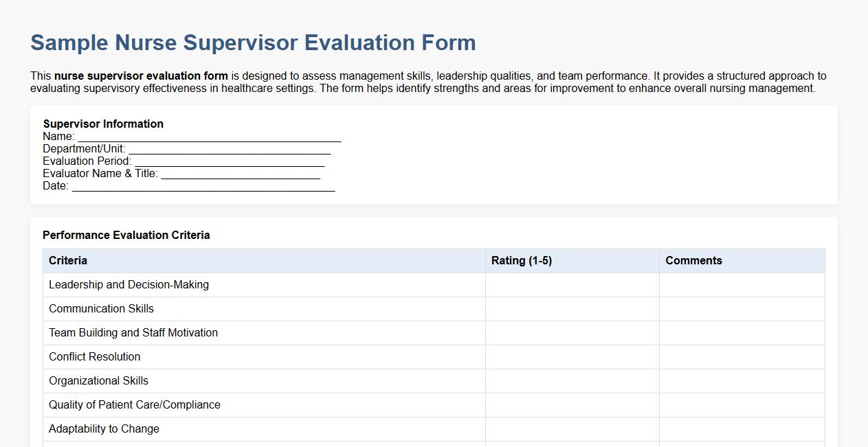Select the Rating (1-5) column header
The height and width of the screenshot is (447, 868).
tap(522, 260)
